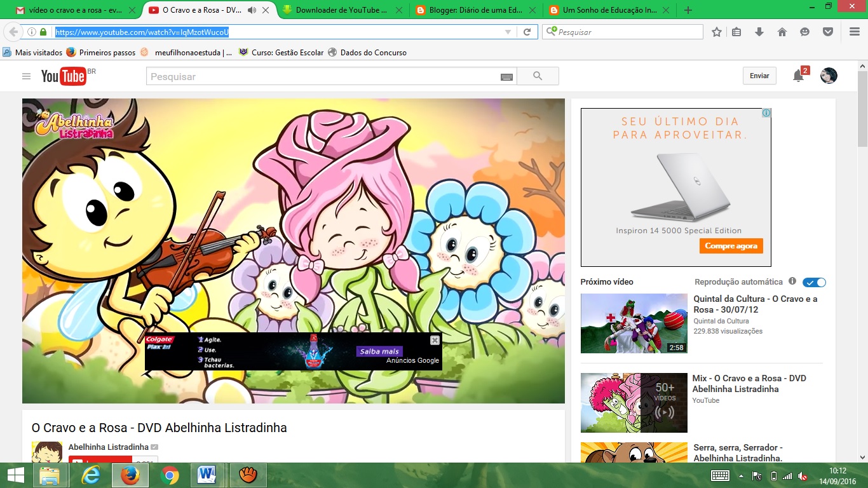Image resolution: width=868 pixels, height=488 pixels.
Task: Mute the YouTube tab's speaker icon
Action: [x=252, y=10]
